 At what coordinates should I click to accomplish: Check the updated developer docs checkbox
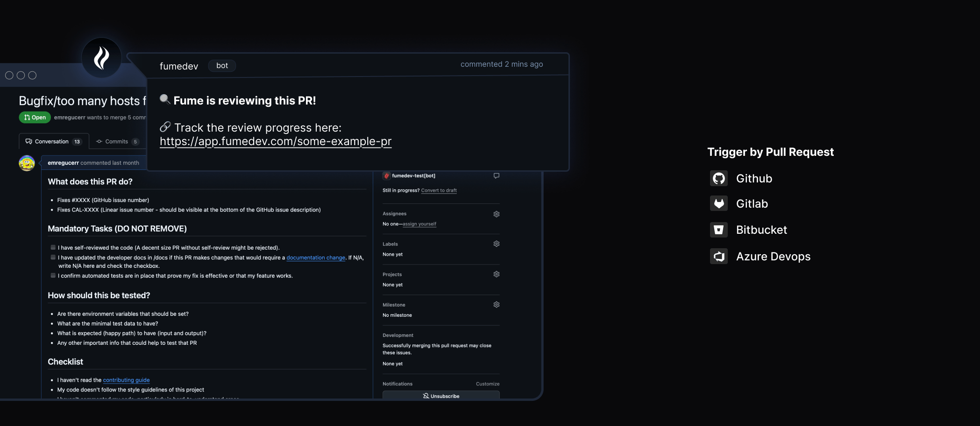click(x=53, y=257)
